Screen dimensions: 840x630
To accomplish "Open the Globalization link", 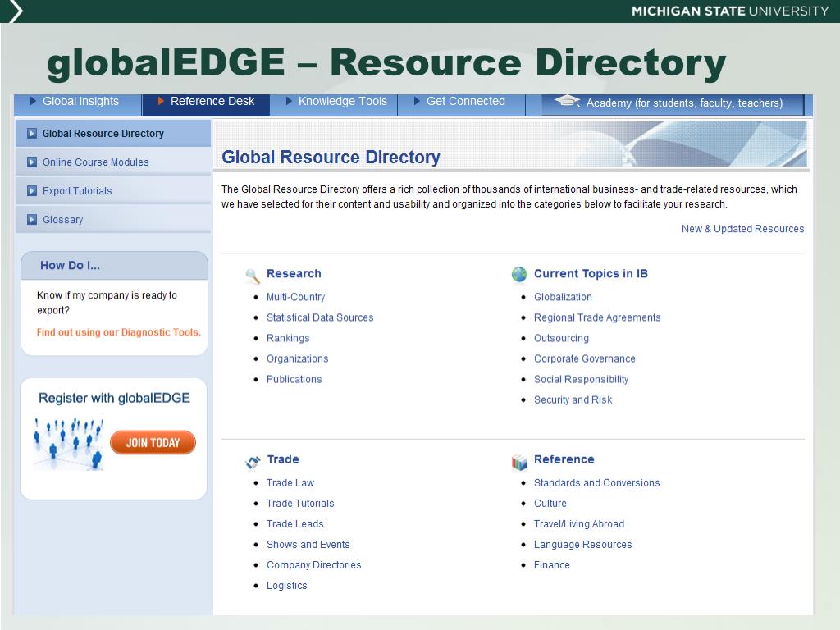I will 563,297.
